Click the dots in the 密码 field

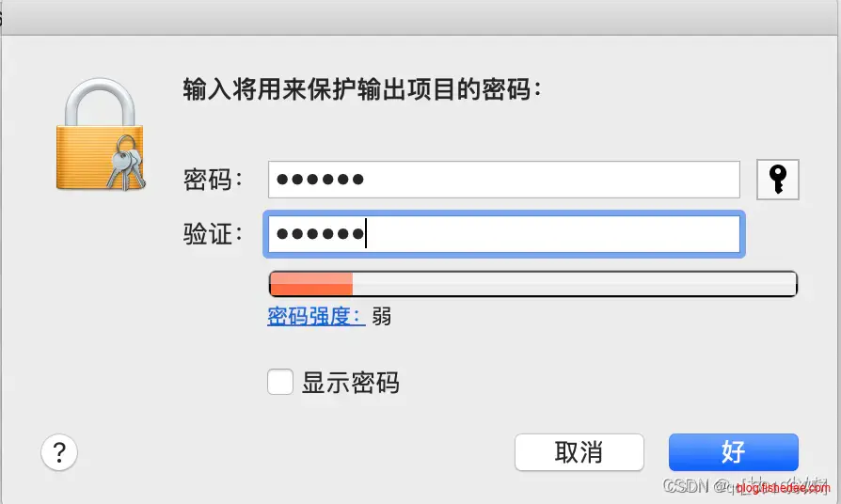[322, 180]
